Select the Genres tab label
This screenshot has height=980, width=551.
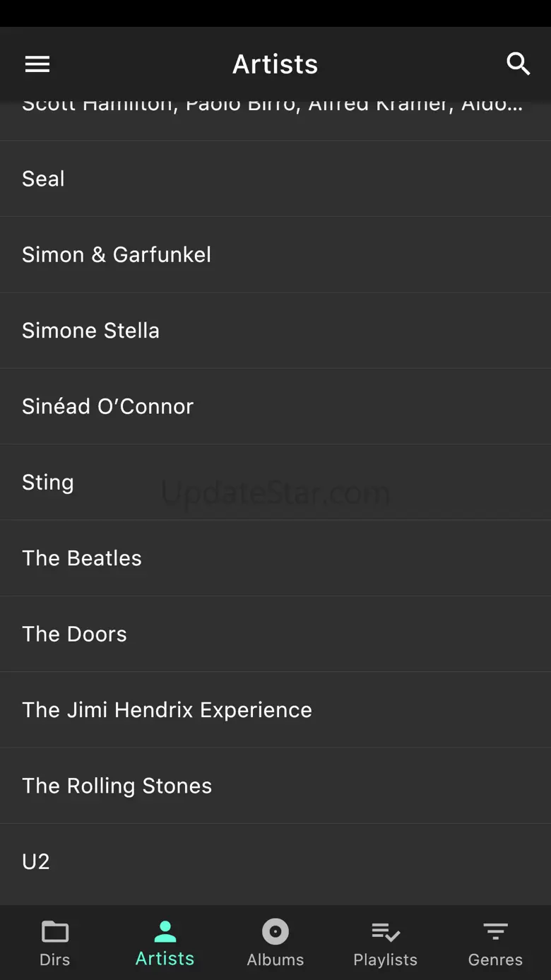coord(495,960)
